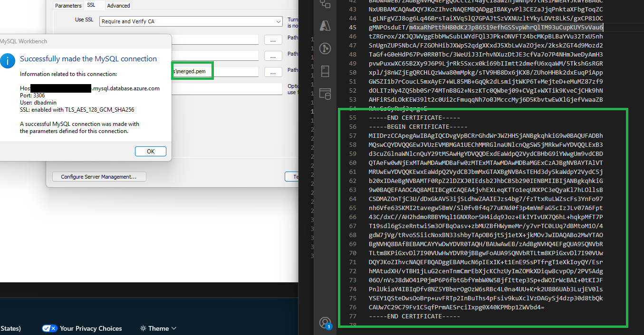Viewport: 644px width, 335px height.
Task: Click line number 60 in the gutter
Action: point(353,163)
